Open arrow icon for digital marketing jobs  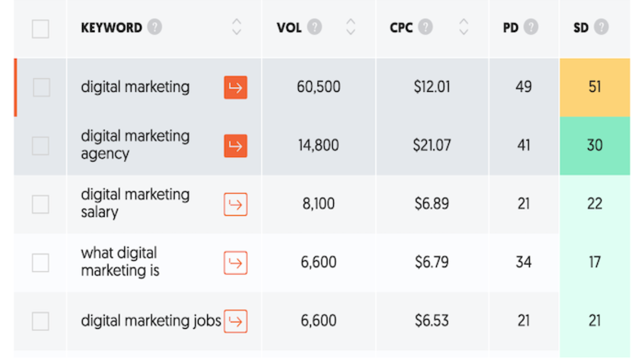point(236,321)
